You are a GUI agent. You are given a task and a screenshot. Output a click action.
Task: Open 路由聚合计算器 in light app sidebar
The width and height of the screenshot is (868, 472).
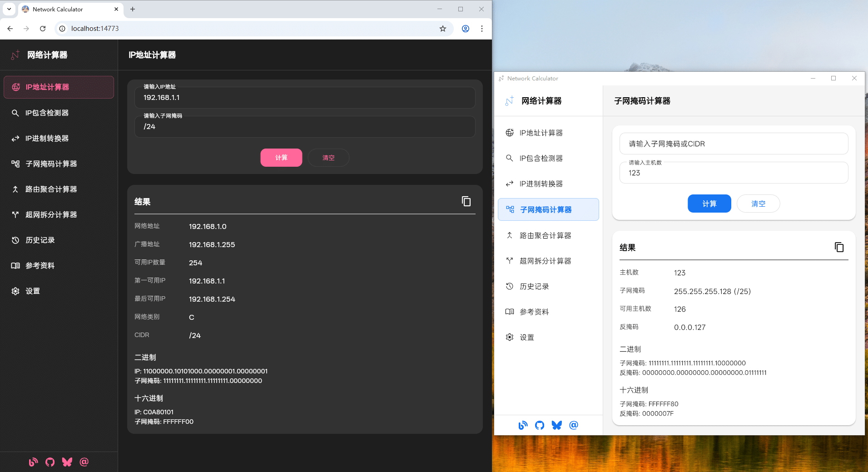pyautogui.click(x=548, y=235)
